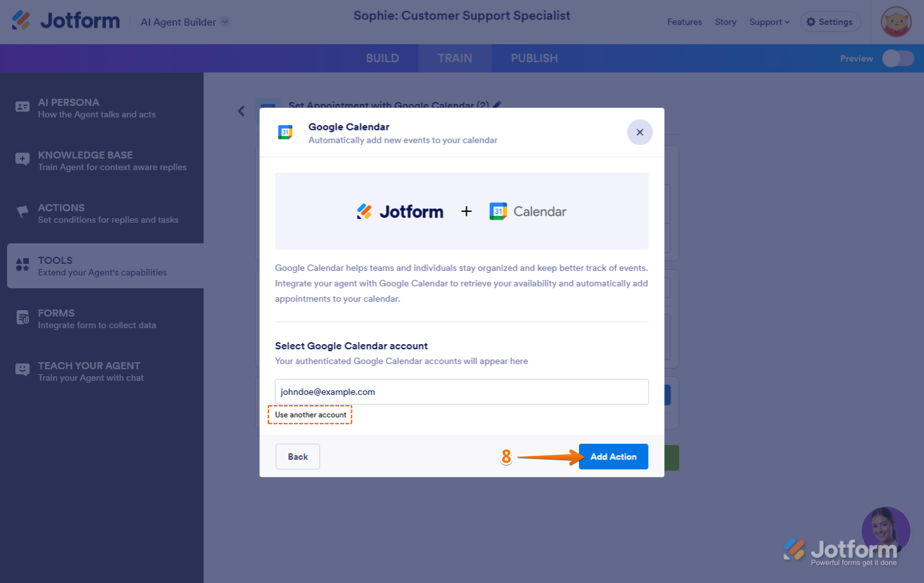The image size is (924, 583).
Task: Click the Google account email field
Action: (x=461, y=392)
